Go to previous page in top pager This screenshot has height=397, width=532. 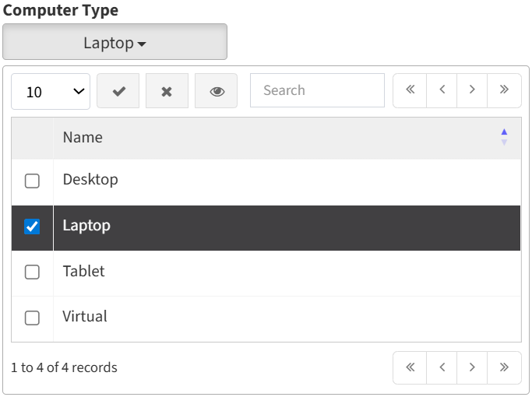click(x=442, y=90)
